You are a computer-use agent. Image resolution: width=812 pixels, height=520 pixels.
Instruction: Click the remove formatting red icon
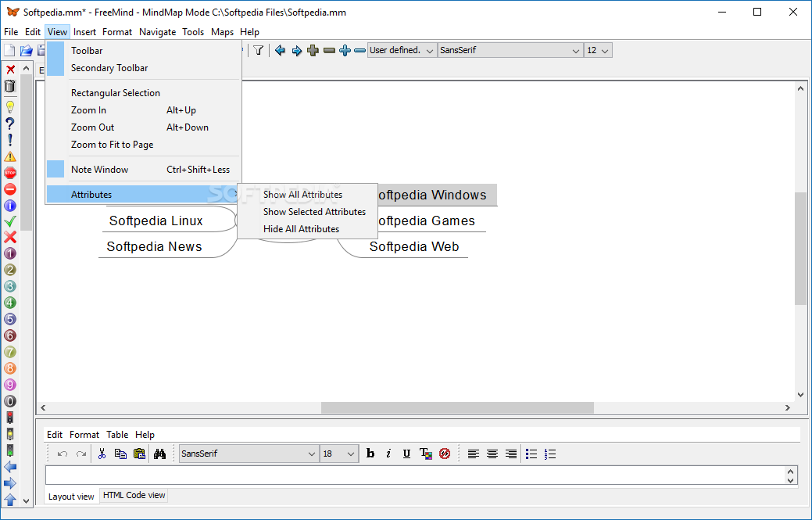point(445,454)
